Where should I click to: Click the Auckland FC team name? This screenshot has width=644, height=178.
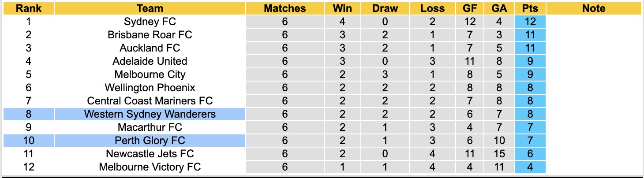(x=150, y=48)
